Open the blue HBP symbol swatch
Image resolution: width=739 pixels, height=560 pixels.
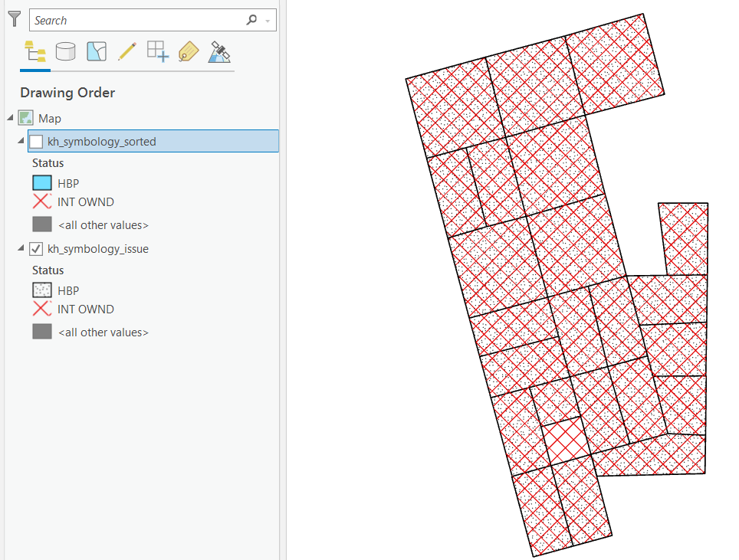pos(41,182)
